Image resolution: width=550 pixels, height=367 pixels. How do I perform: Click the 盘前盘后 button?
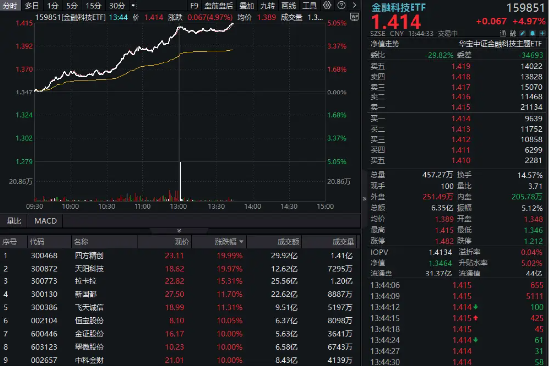(x=219, y=6)
